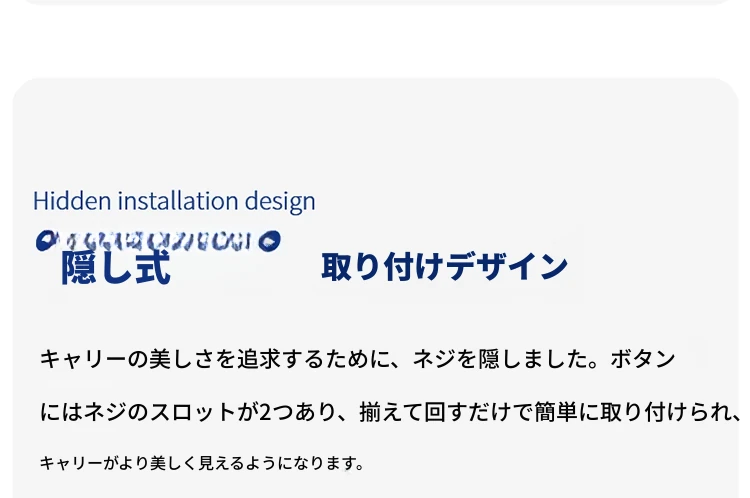Click the word "installation" in the English title
The width and height of the screenshot is (750, 498).
click(178, 200)
